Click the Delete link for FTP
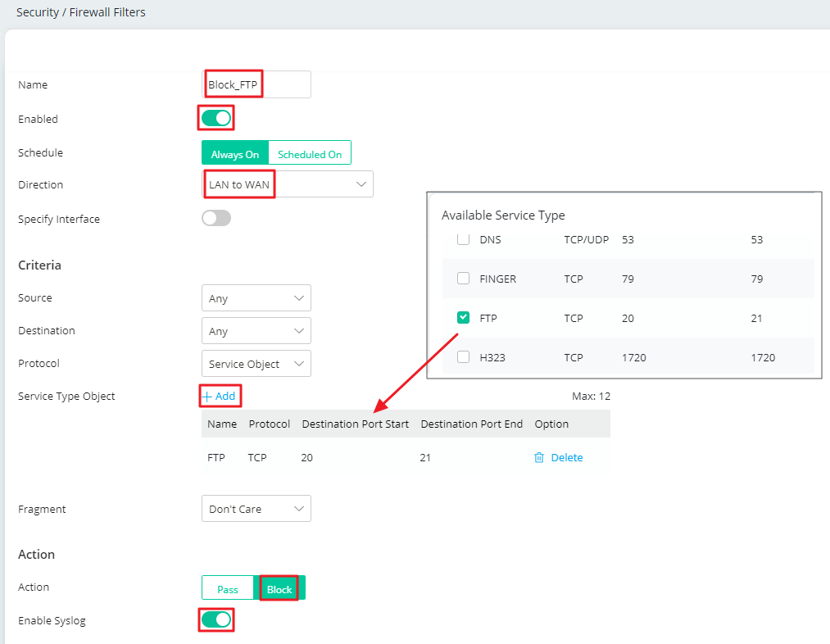This screenshot has height=644, width=830. (x=566, y=458)
